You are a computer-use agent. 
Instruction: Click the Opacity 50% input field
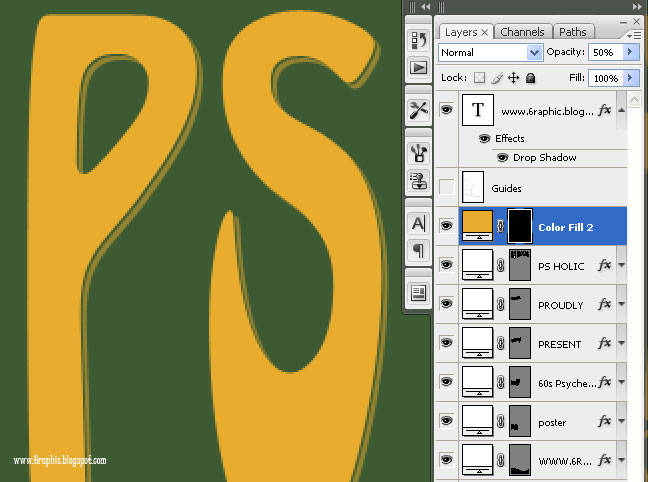[605, 52]
